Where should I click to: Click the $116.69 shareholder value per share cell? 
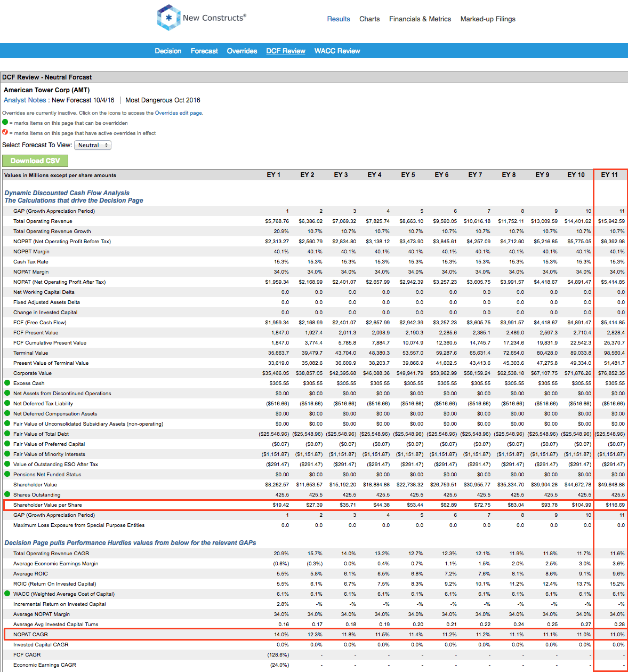click(615, 505)
